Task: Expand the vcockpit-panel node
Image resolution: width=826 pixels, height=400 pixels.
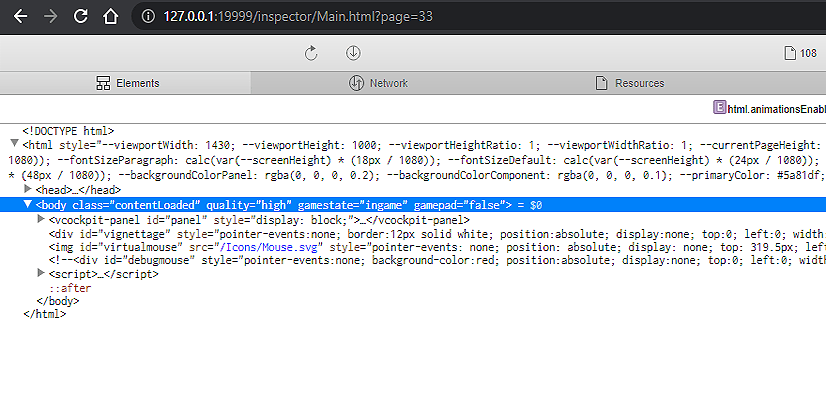Action: coord(41,219)
